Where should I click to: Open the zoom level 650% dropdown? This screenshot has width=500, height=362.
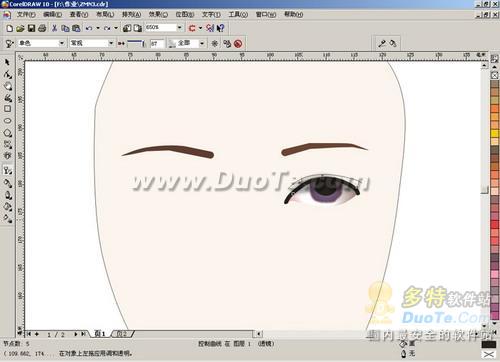(x=180, y=28)
